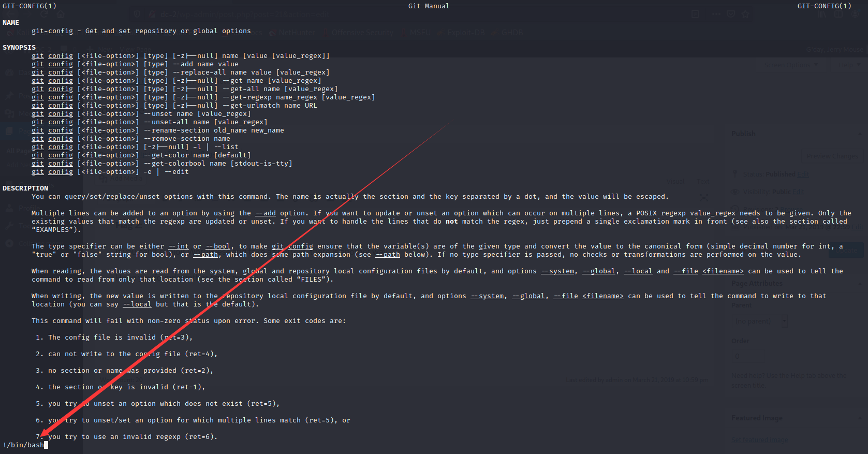Click 'the section or key is invalid' line
Viewport: 868px width, 454px height.
point(120,387)
